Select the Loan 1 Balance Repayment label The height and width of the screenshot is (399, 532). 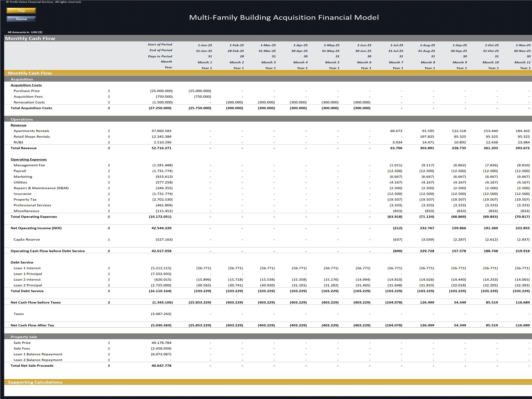click(x=38, y=354)
